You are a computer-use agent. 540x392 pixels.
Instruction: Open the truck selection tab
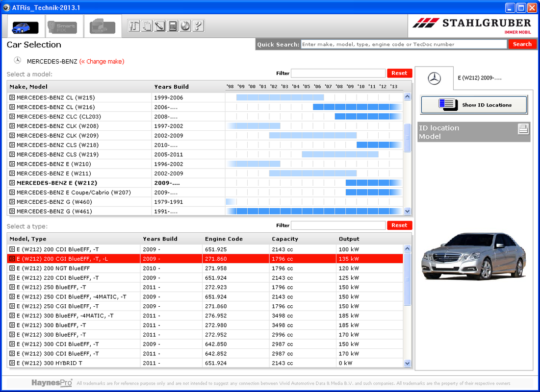[103, 26]
